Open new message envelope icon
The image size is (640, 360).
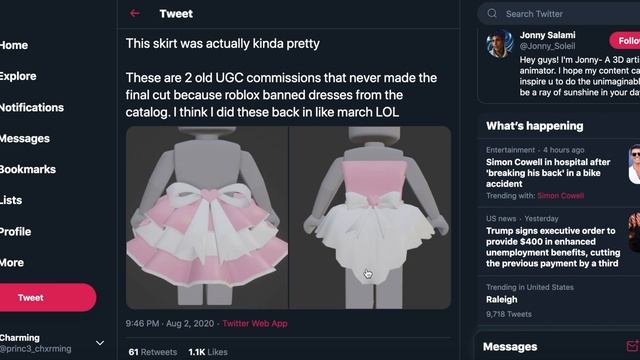pos(633,346)
